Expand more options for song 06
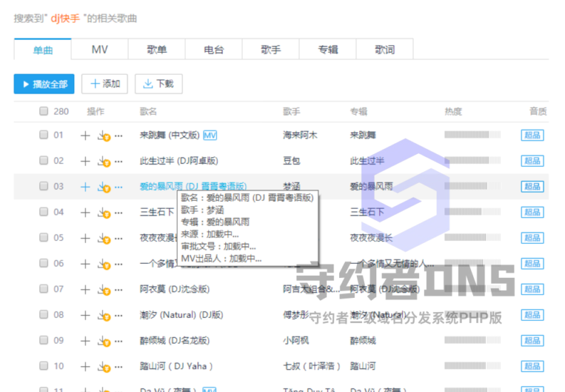565x392 pixels. [118, 264]
